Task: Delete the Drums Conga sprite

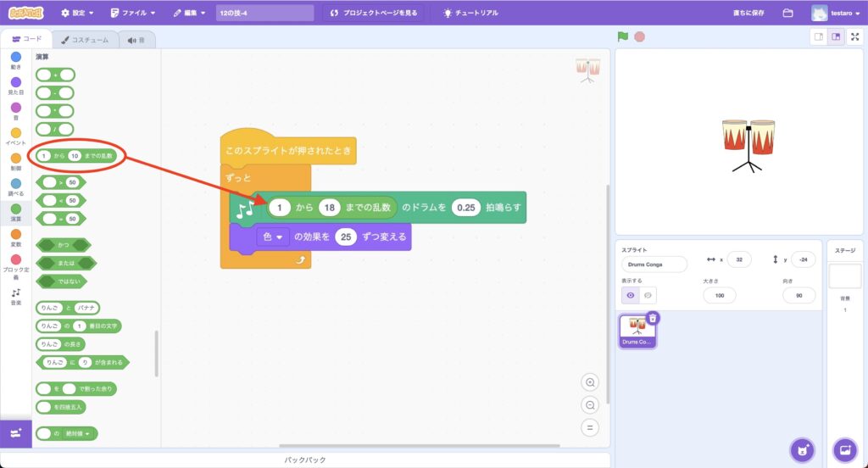Action: click(653, 319)
